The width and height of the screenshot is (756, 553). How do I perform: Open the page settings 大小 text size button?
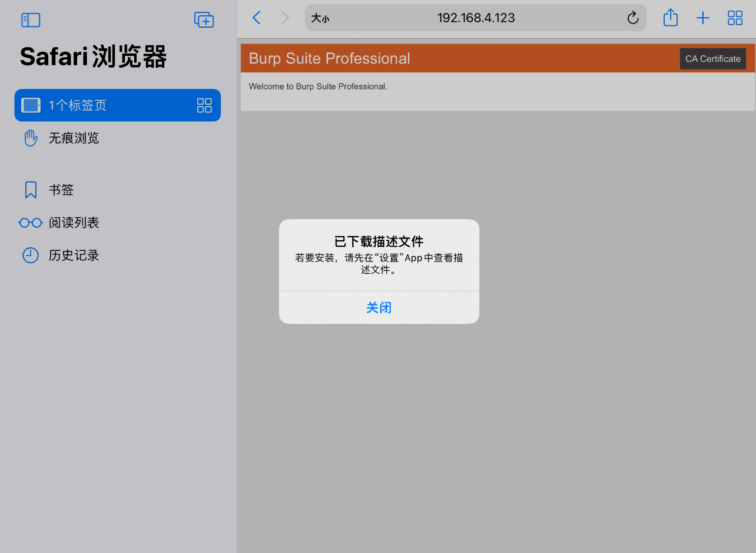tap(320, 18)
